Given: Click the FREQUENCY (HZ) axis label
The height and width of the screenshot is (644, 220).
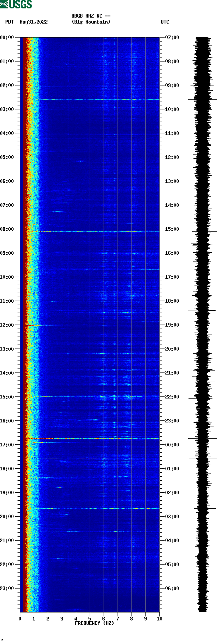Looking at the screenshot, I should click(94, 623).
